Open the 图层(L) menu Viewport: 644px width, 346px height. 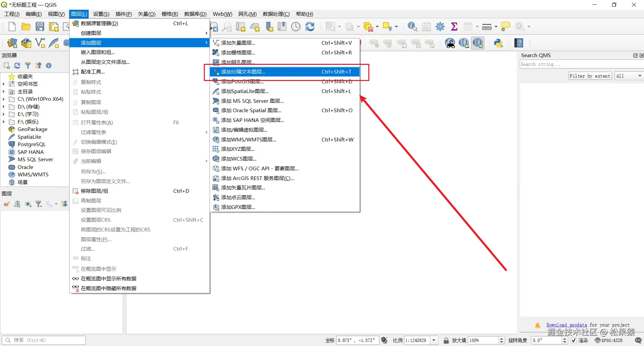click(x=79, y=14)
